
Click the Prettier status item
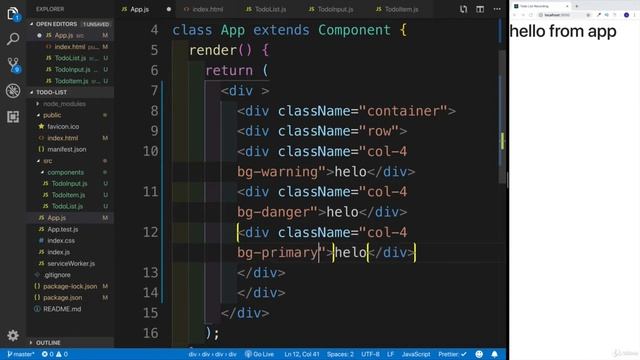(x=452, y=354)
